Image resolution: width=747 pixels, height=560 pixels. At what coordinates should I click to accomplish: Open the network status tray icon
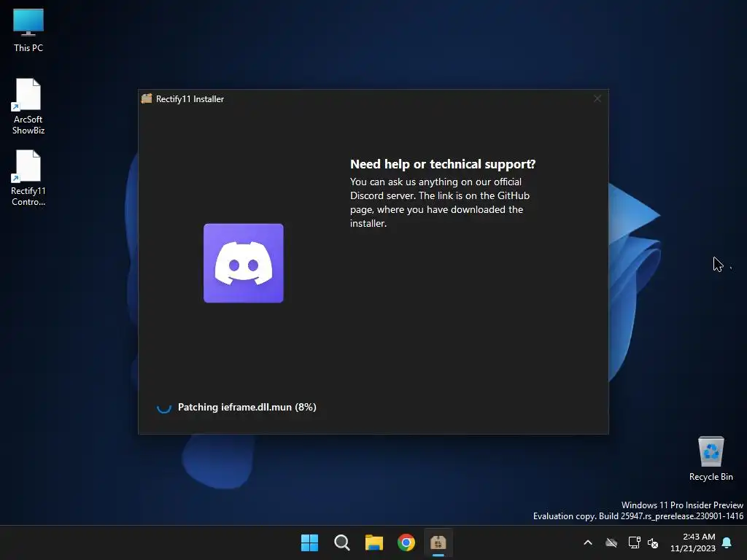point(634,542)
